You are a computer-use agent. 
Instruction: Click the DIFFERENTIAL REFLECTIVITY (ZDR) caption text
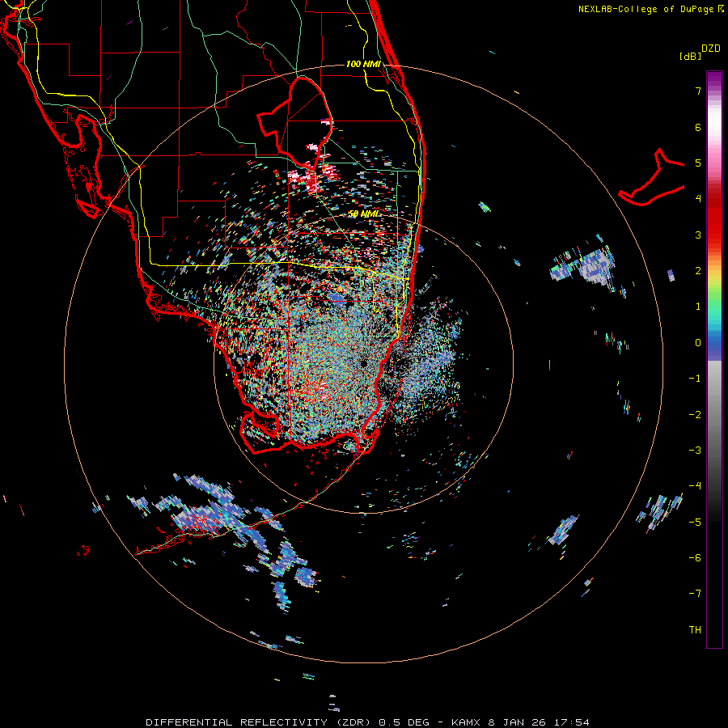pyautogui.click(x=260, y=722)
